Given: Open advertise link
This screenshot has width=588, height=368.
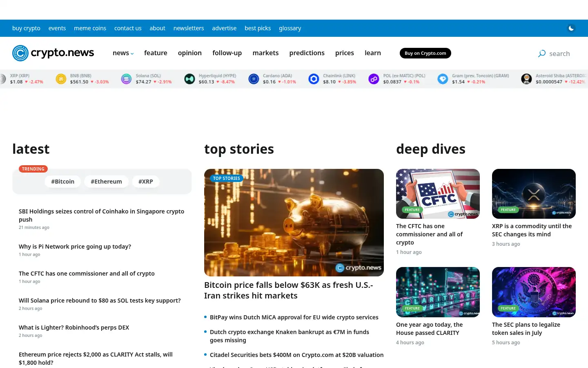Looking at the screenshot, I should pyautogui.click(x=224, y=28).
